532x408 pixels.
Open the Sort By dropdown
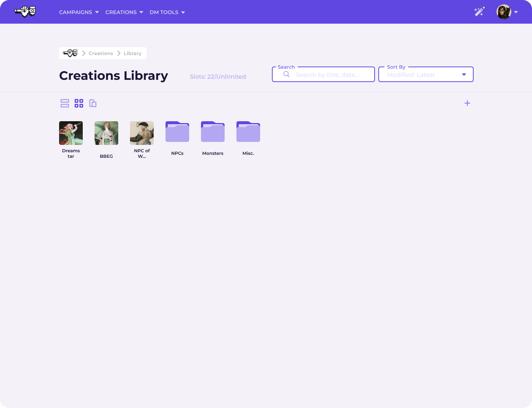click(426, 75)
